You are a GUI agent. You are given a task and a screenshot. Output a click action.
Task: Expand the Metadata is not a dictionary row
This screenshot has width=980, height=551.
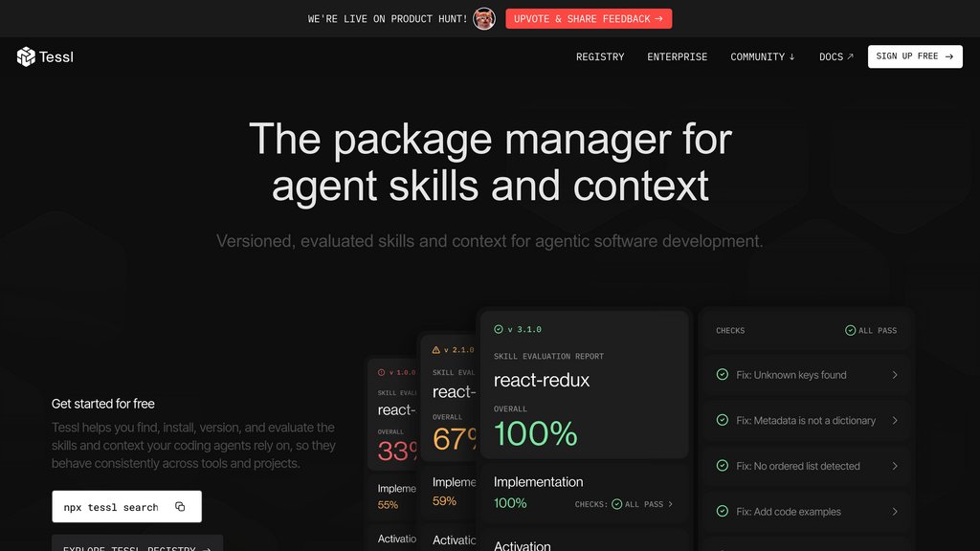pos(895,421)
